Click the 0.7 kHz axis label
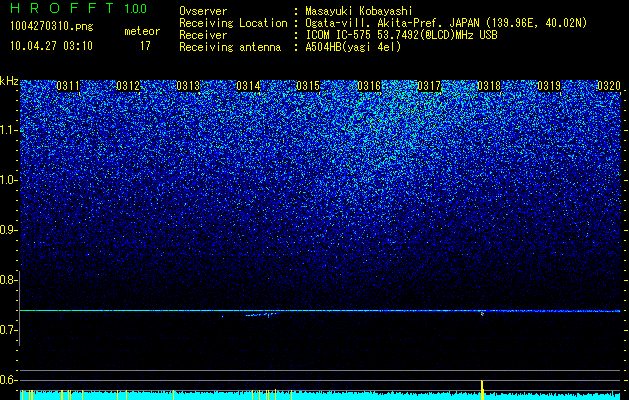This screenshot has height=400, width=629. (x=9, y=330)
